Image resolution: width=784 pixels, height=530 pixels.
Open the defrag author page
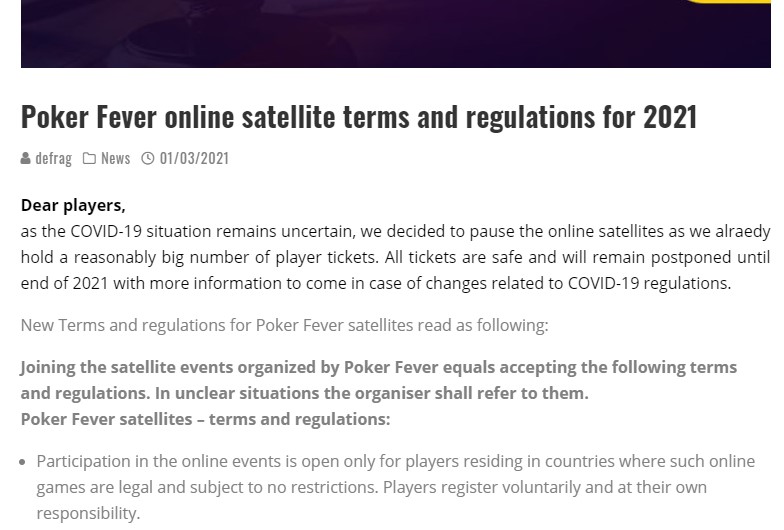point(53,158)
